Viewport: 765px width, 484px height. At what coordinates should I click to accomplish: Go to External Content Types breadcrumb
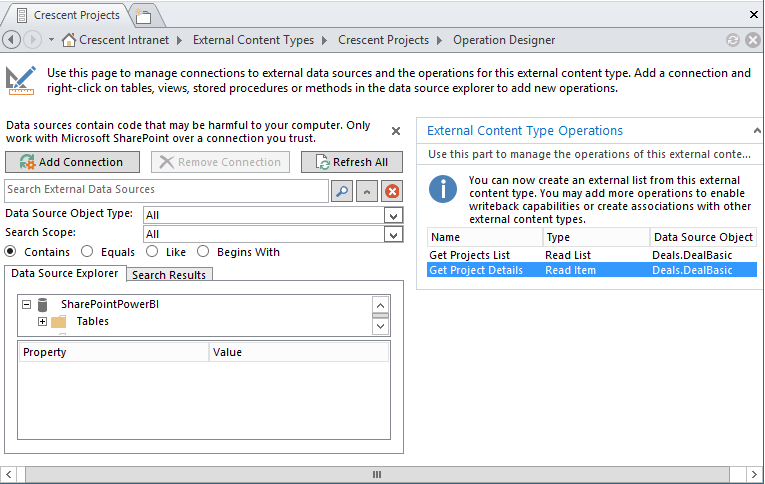click(x=253, y=40)
